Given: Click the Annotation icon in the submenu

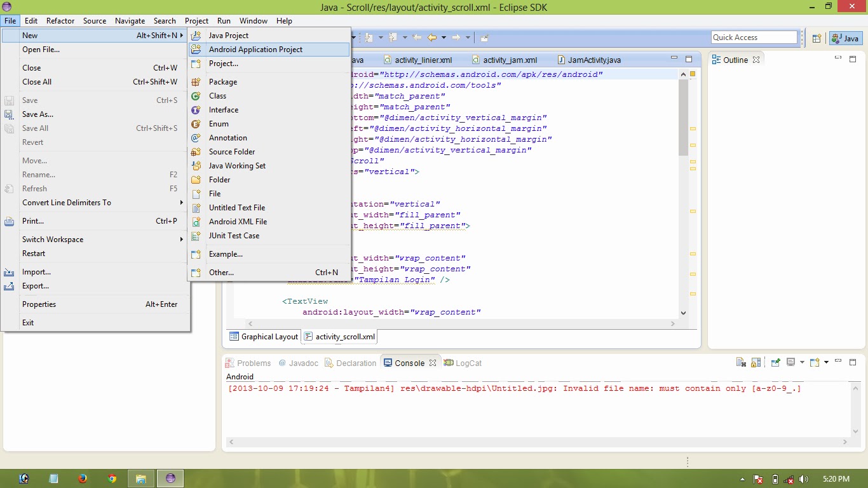Looking at the screenshot, I should tap(196, 138).
